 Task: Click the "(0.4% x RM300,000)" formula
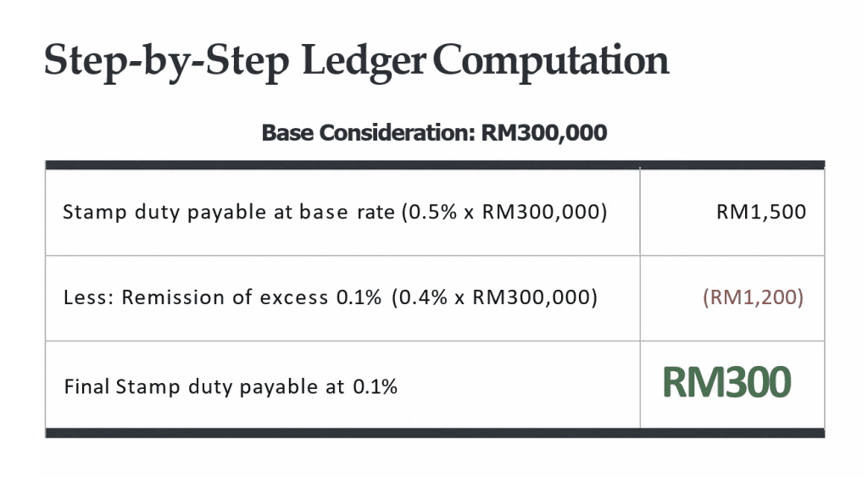pos(495,298)
